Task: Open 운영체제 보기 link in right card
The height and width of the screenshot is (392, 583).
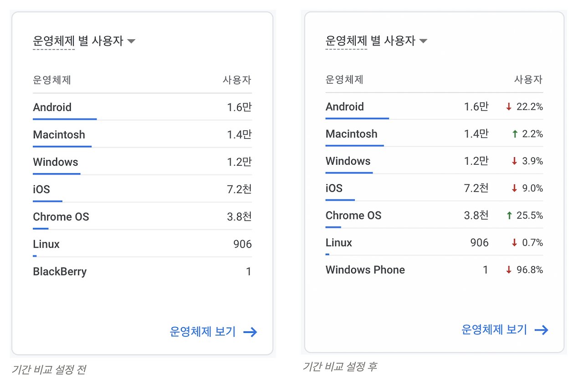Action: coord(494,330)
